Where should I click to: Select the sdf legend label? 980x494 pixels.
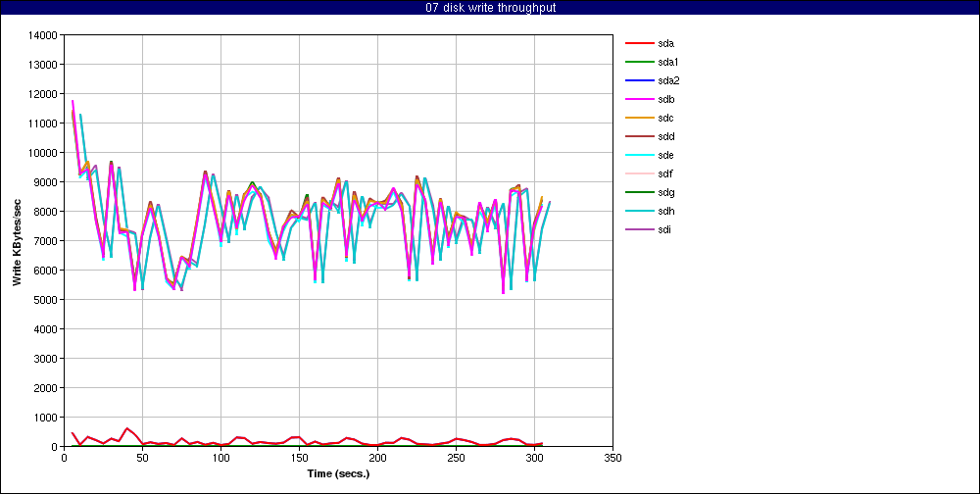(665, 173)
